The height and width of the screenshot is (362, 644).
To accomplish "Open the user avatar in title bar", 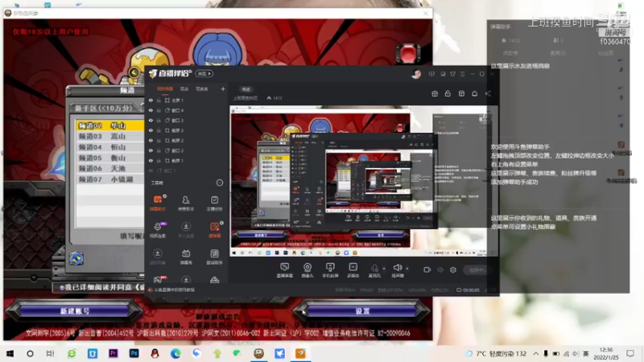I will [x=416, y=74].
